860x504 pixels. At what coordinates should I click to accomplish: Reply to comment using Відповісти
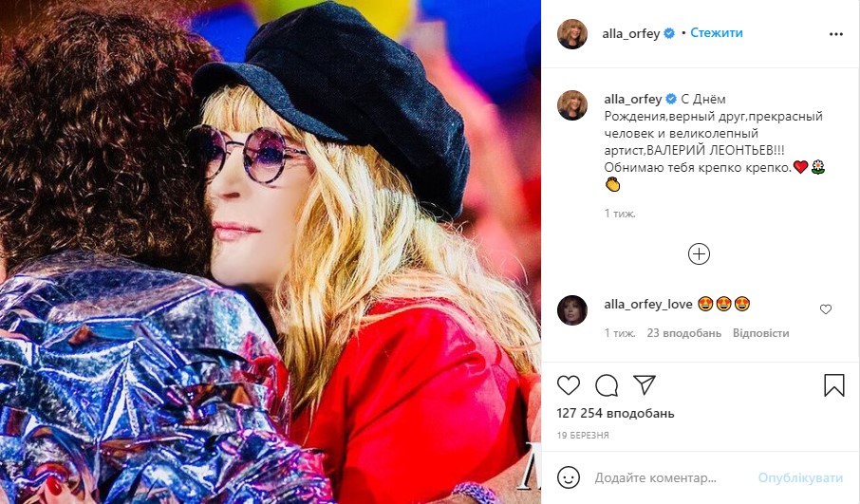click(760, 333)
